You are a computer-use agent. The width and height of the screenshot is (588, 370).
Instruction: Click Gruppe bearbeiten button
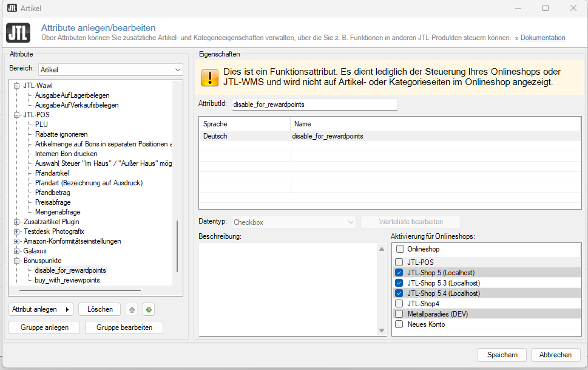point(124,327)
